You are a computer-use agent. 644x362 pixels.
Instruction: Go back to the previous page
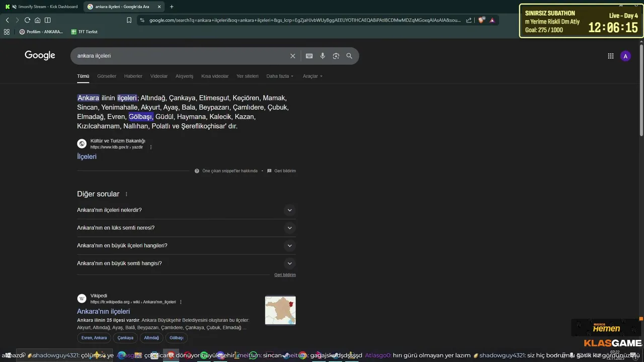point(7,20)
